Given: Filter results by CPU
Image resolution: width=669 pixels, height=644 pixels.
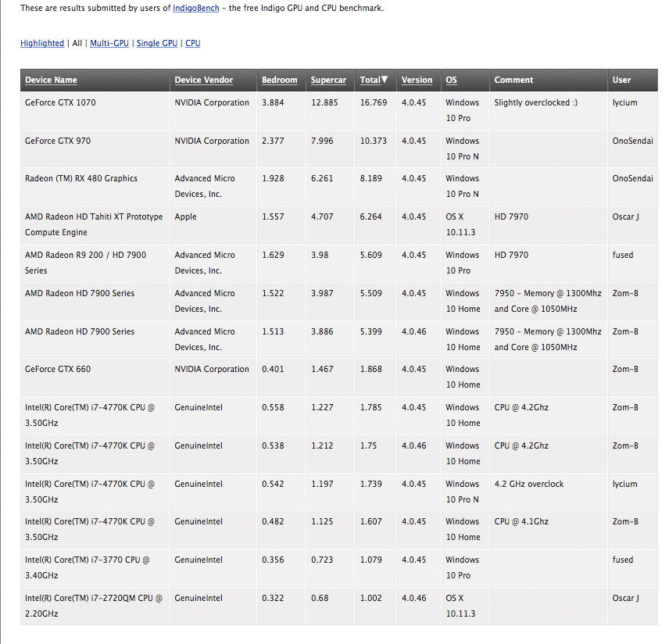Looking at the screenshot, I should coord(193,44).
